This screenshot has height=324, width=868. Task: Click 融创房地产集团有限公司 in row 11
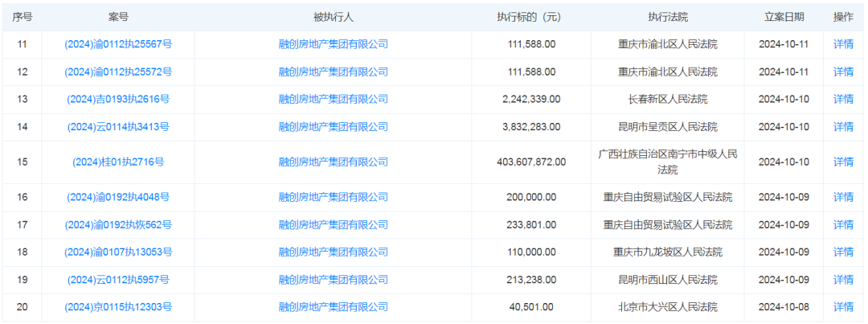click(x=334, y=44)
